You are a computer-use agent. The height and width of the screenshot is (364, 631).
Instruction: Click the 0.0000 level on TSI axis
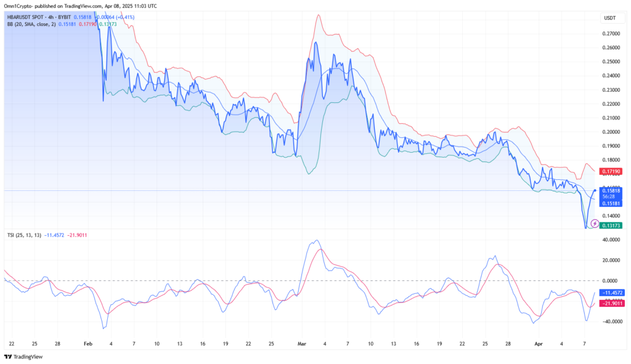point(613,281)
